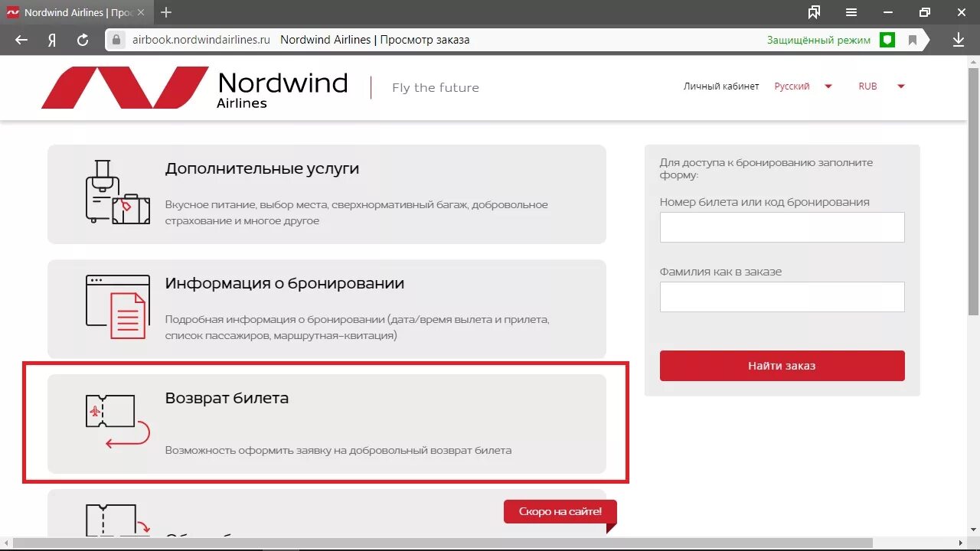The height and width of the screenshot is (551, 980).
Task: Click the ticket return icon
Action: [x=117, y=421]
